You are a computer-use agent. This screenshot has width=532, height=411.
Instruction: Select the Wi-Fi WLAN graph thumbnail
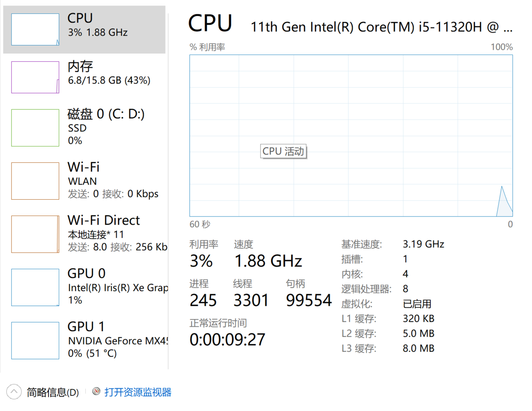35,181
